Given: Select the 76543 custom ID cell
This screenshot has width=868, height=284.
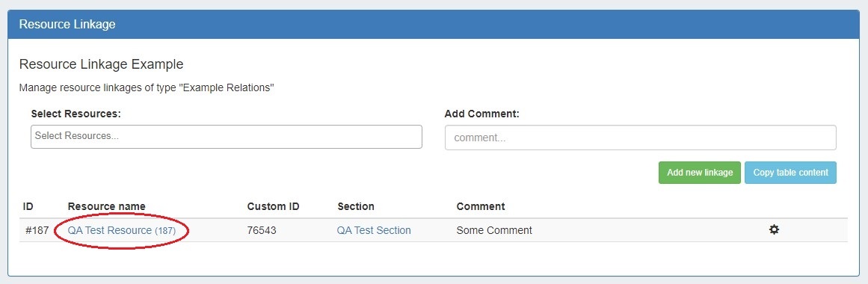Looking at the screenshot, I should [x=262, y=230].
